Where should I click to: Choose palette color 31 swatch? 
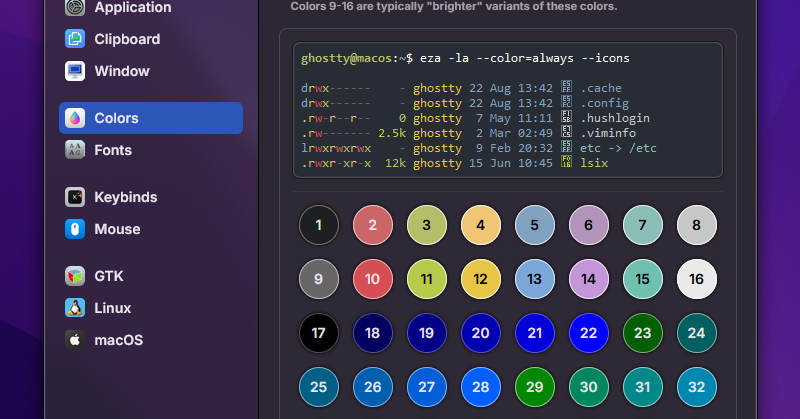(x=642, y=387)
